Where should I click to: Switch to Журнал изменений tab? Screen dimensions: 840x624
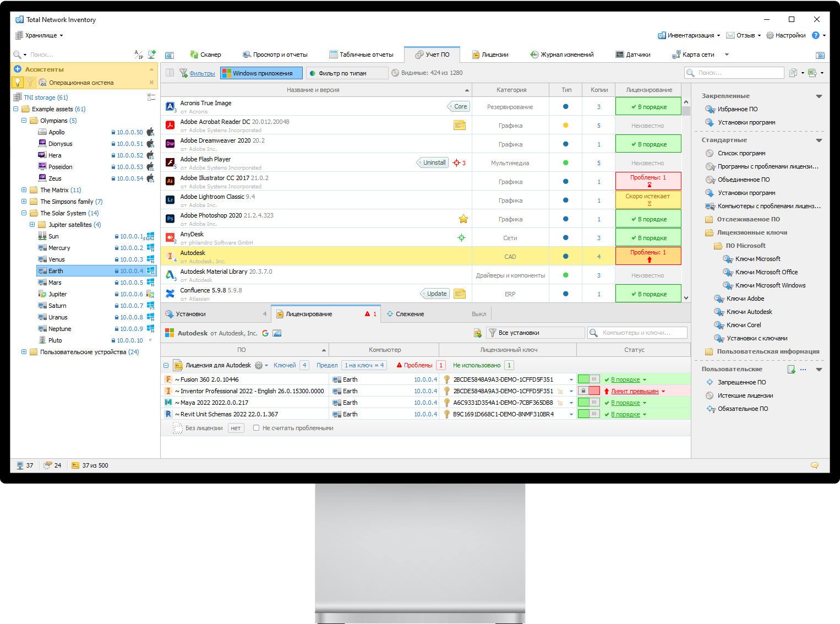click(562, 55)
